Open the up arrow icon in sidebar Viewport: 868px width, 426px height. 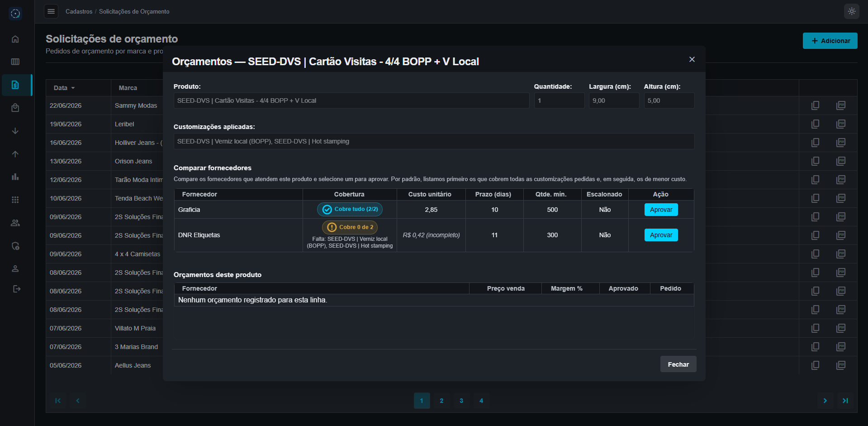15,154
